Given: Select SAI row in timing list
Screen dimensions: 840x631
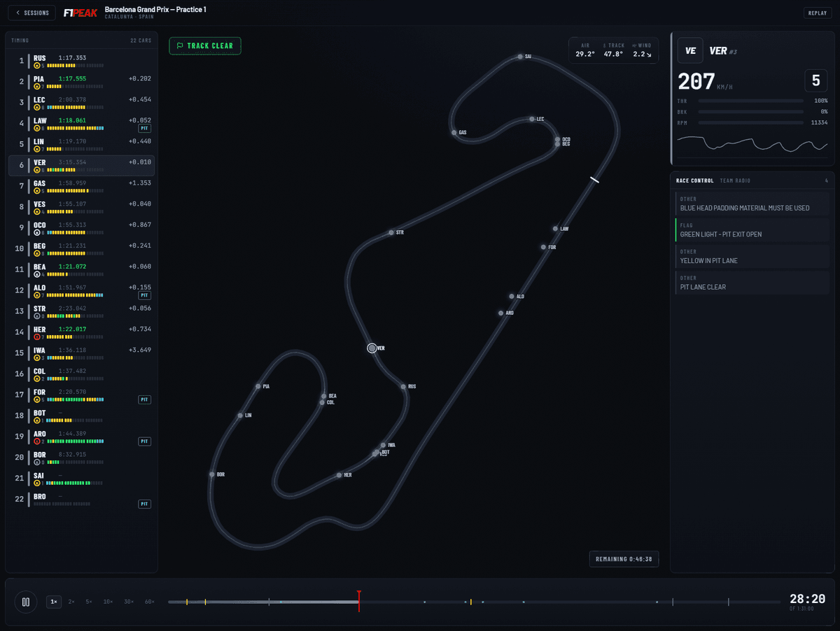Looking at the screenshot, I should click(81, 478).
